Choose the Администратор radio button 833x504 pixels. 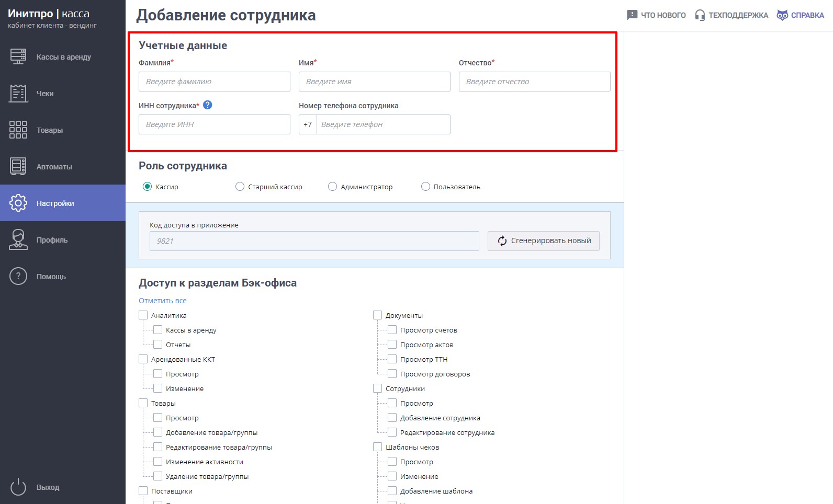[332, 187]
